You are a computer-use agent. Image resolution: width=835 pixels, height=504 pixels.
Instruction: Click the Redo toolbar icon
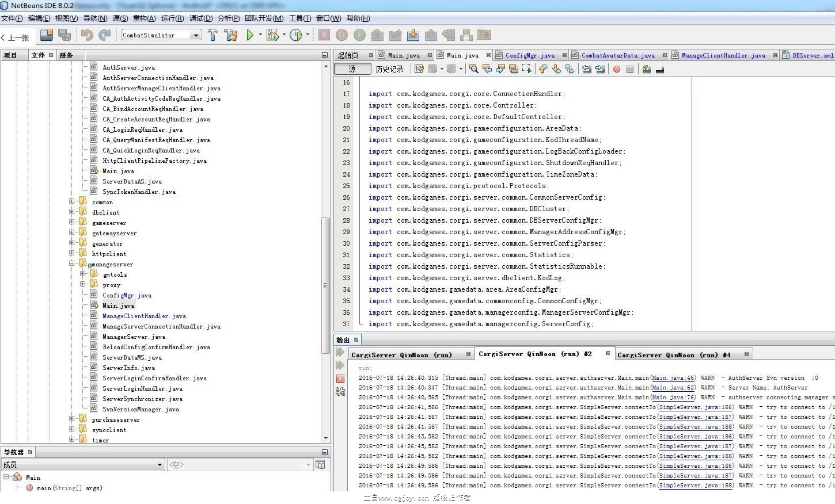pos(104,35)
